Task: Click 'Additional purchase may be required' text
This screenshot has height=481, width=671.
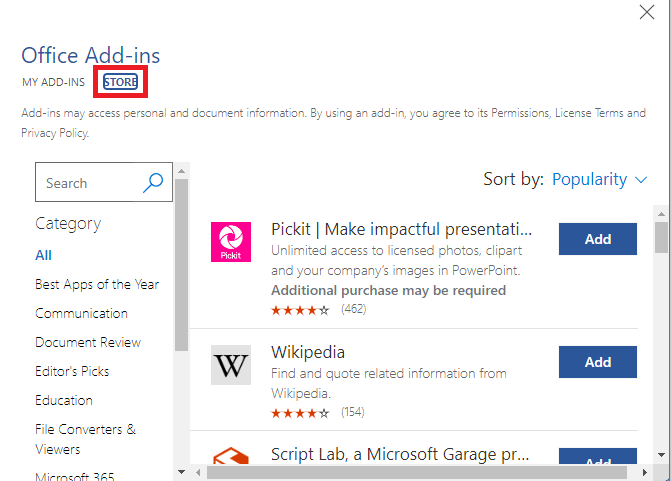Action: click(x=389, y=291)
